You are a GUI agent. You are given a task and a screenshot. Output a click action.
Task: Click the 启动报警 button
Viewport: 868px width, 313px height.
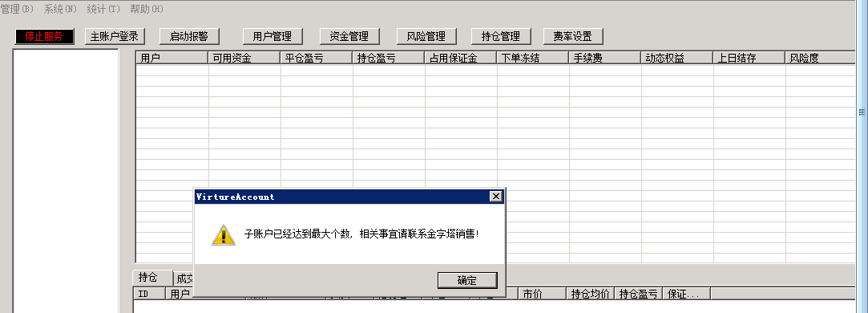tap(189, 37)
